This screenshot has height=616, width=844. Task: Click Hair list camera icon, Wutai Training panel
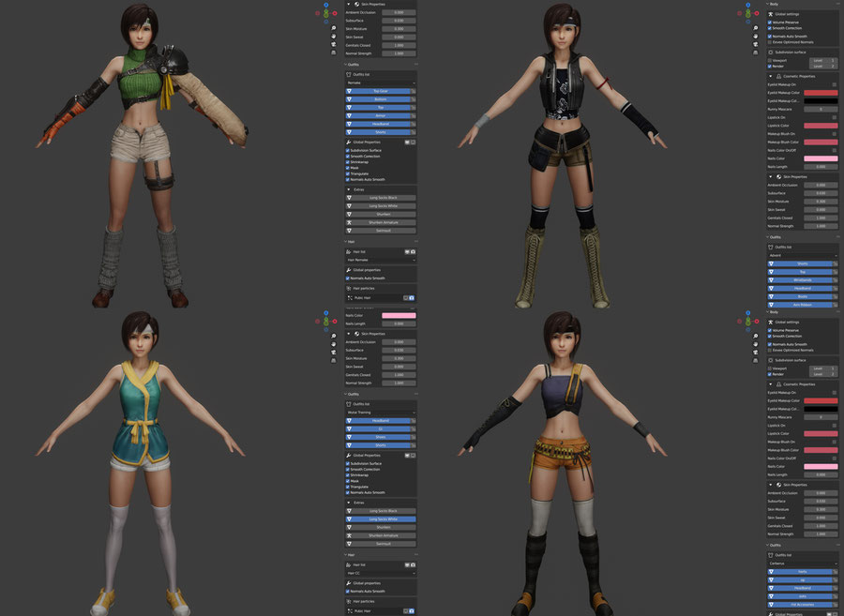pos(413,564)
